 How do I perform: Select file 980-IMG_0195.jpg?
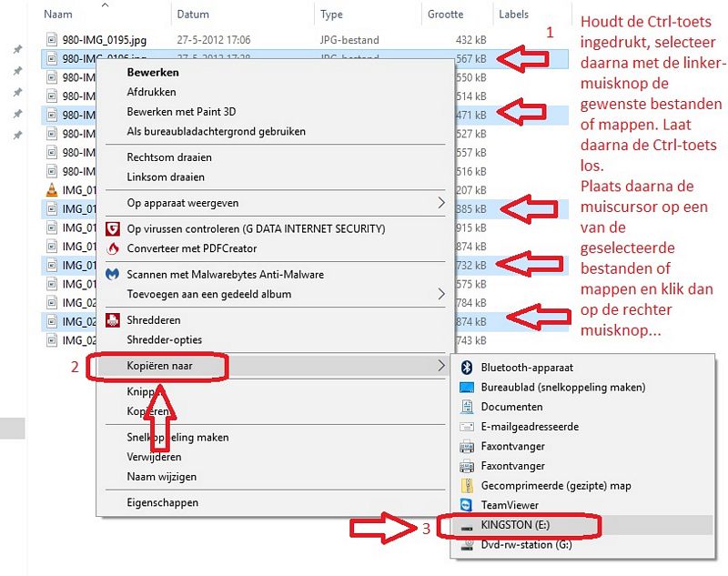tap(105, 40)
